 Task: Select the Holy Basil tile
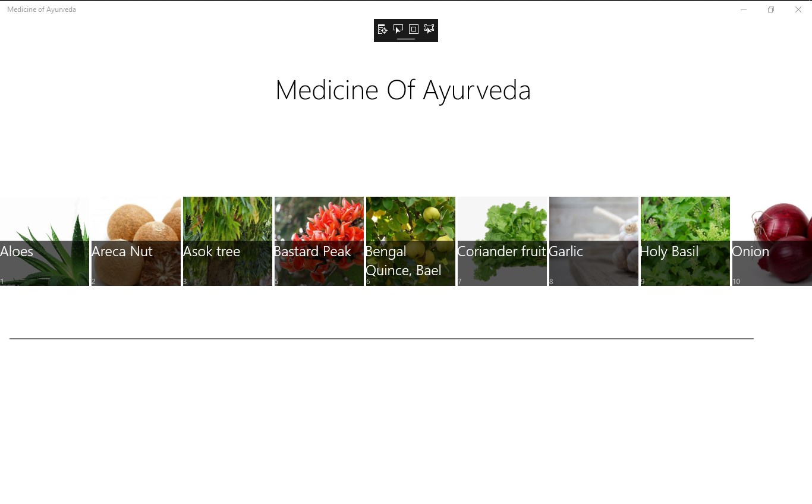[x=685, y=241]
